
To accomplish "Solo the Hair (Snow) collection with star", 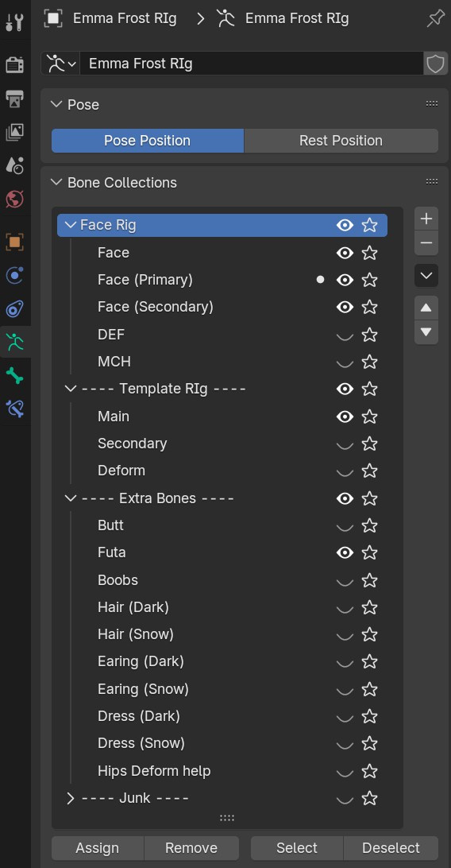I will (369, 634).
